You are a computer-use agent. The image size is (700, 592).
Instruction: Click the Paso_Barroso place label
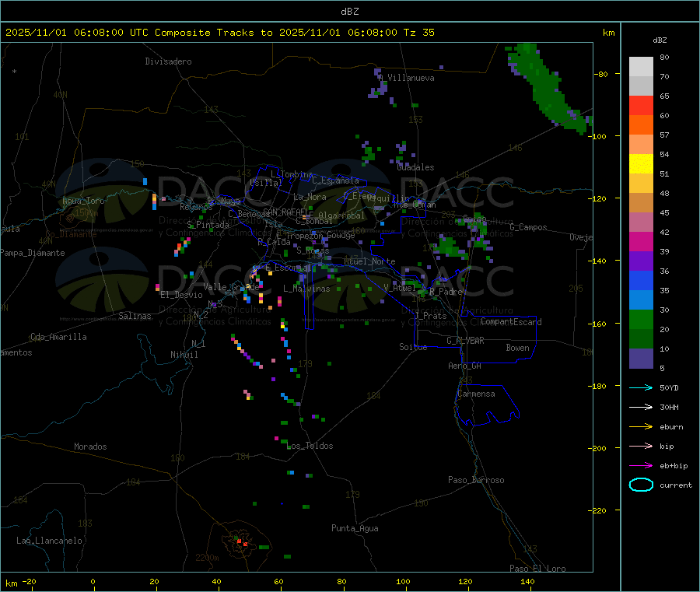476,480
